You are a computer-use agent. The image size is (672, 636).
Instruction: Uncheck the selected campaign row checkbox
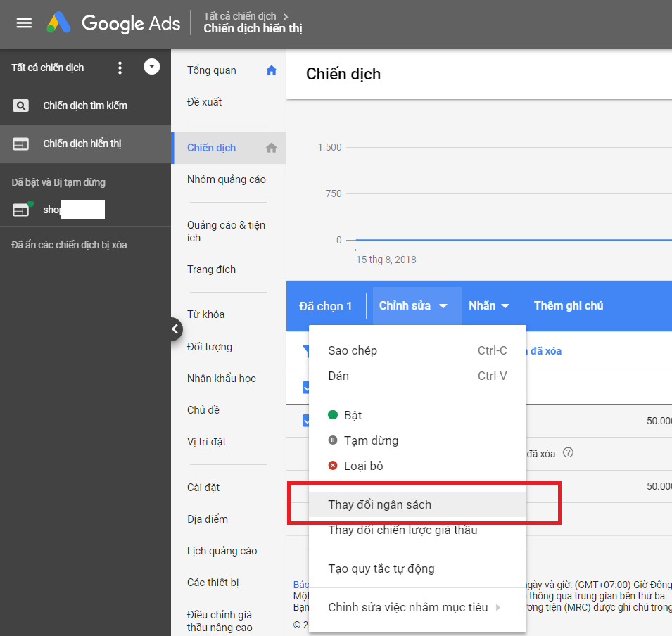tap(306, 420)
